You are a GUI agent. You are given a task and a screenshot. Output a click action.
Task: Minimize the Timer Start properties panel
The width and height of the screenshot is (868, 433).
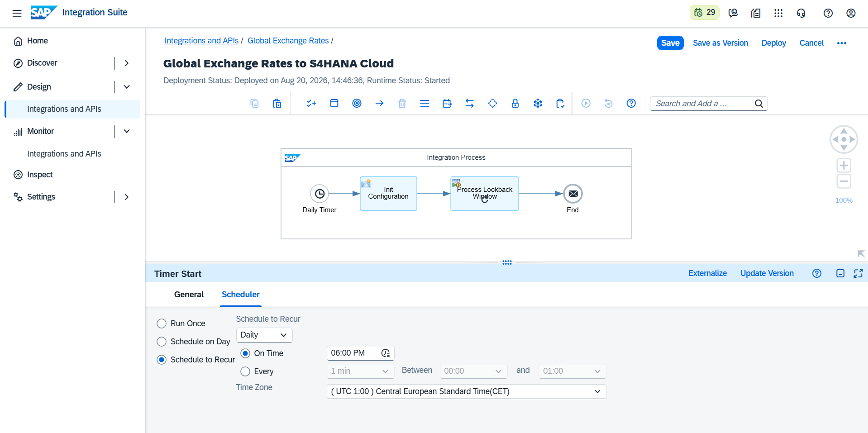tap(840, 273)
